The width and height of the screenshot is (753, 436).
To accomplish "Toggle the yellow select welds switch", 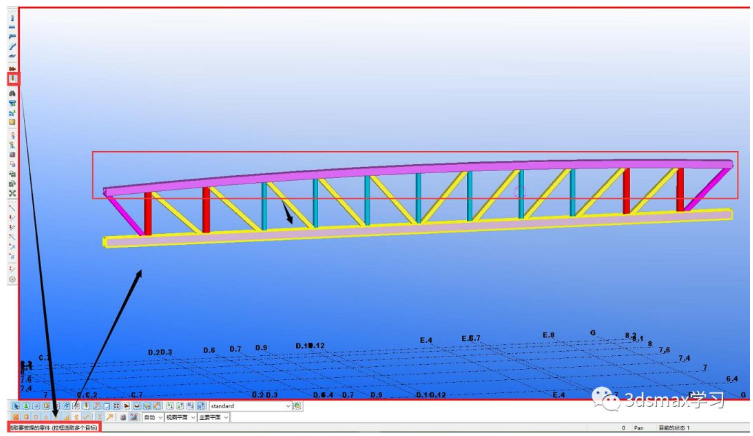I will [86, 406].
